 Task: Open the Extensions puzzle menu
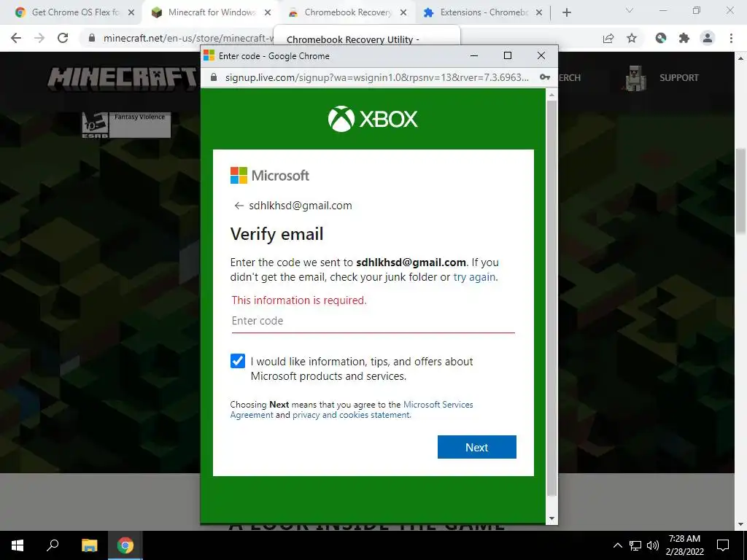[x=684, y=38]
